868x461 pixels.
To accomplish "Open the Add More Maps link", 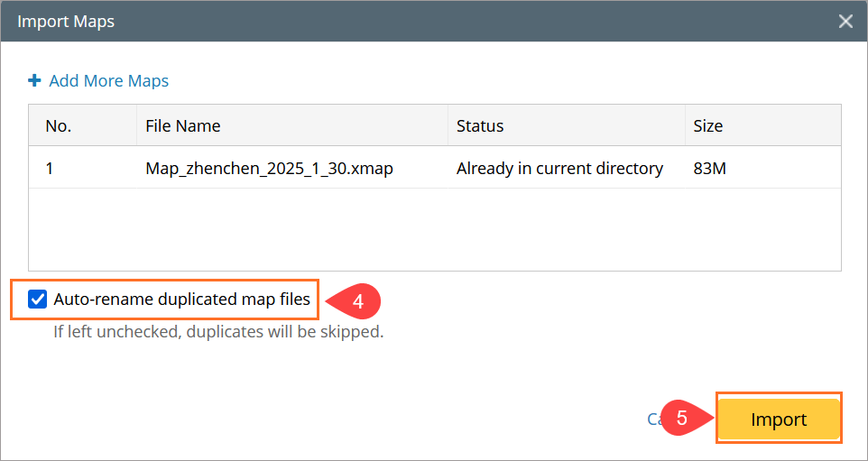I will (x=108, y=81).
